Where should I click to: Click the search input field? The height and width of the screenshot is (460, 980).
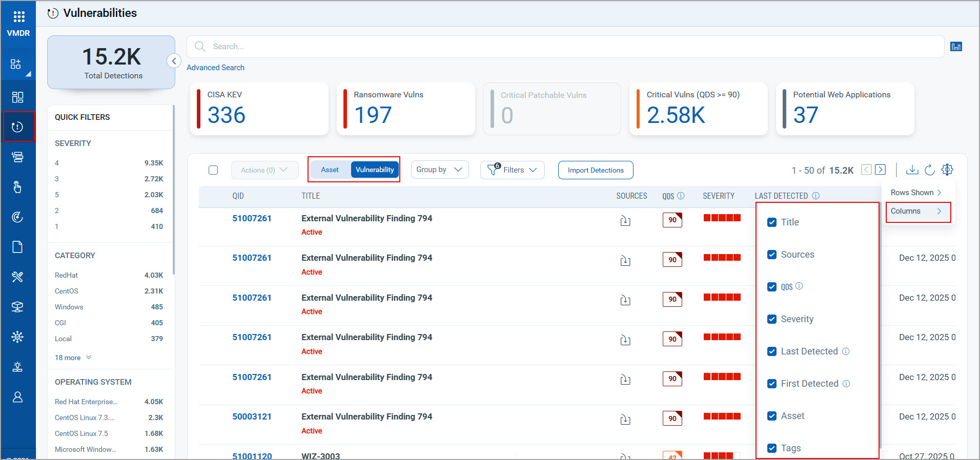pyautogui.click(x=564, y=47)
